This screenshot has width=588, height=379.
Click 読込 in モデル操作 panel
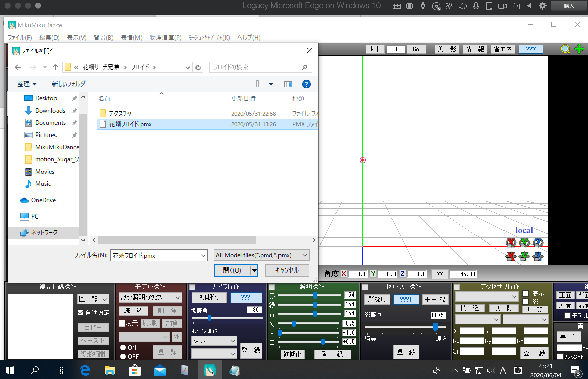coord(133,310)
